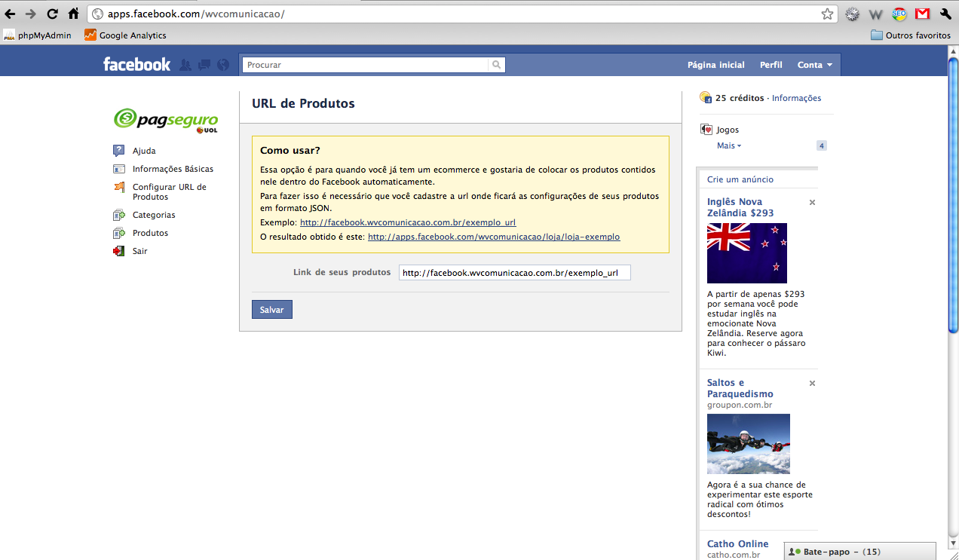The width and height of the screenshot is (959, 560).
Task: Open Informações Básicas in the sidebar
Action: [x=173, y=169]
